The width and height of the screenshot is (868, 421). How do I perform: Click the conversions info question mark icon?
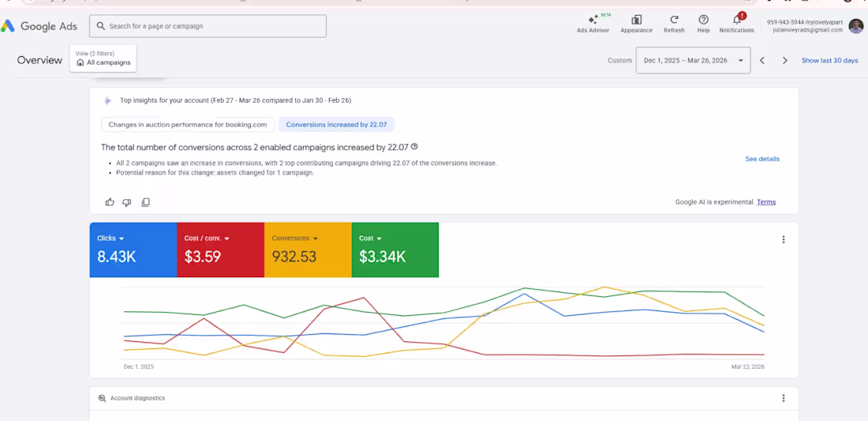[x=414, y=147]
